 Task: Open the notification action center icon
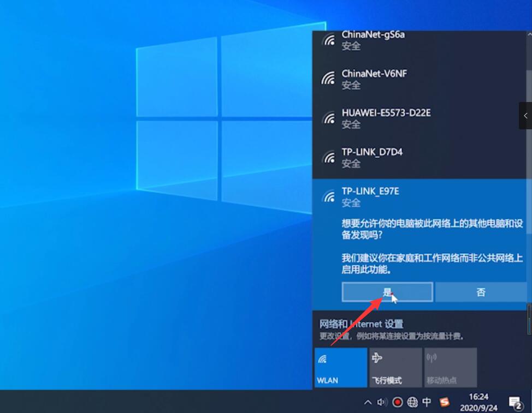click(x=516, y=403)
